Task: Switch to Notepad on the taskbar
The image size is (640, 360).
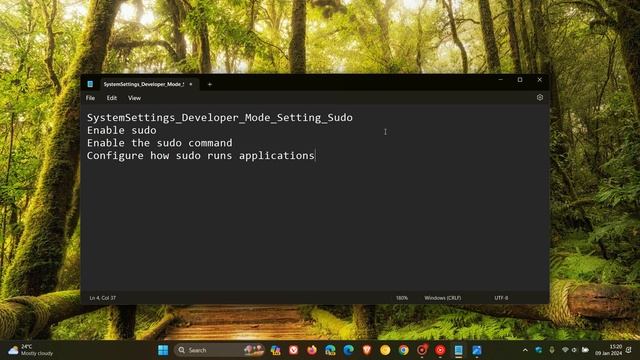Action: [x=458, y=350]
